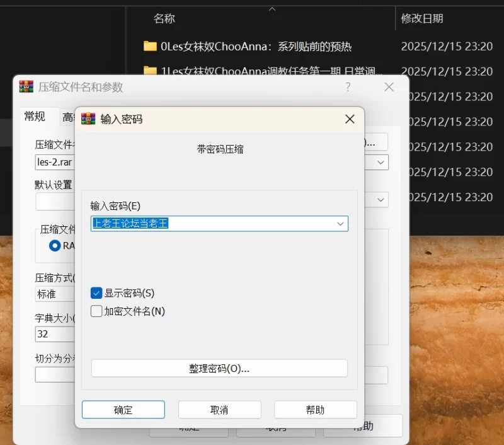Click 取消 in the password dialog
Viewport: 504px width, 445px height.
tap(219, 410)
